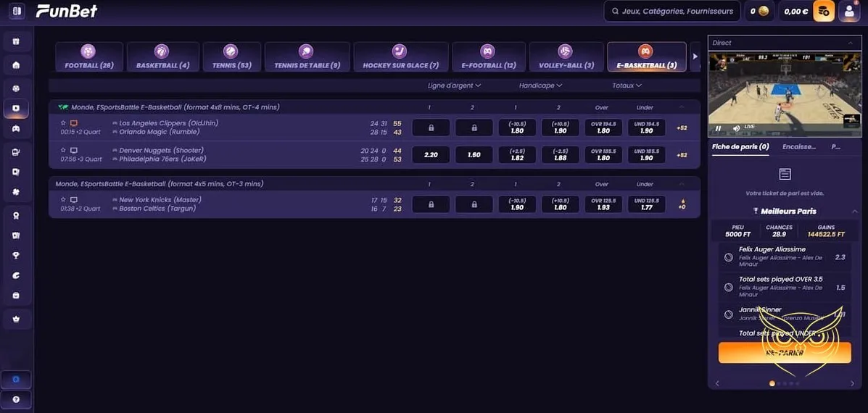Image resolution: width=868 pixels, height=413 pixels.
Task: Pause the live video stream
Action: tap(719, 128)
